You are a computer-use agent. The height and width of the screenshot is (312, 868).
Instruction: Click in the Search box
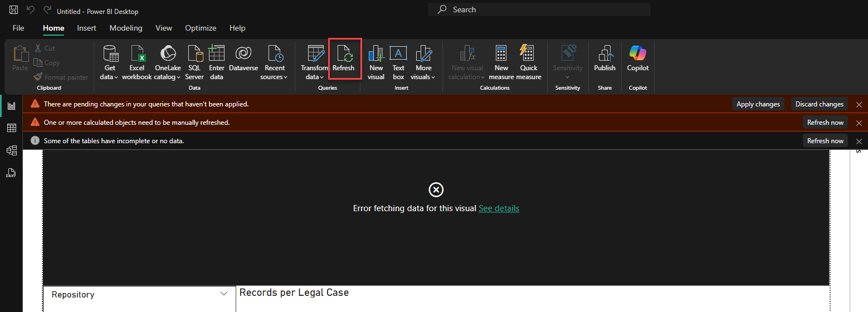click(x=539, y=9)
